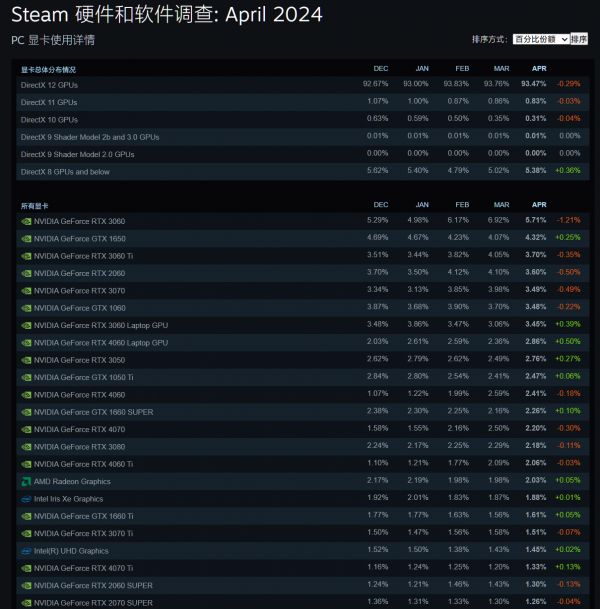Click NVIDIA icon beside GTX 1660 SUPER
Viewport: 600px width, 609px height.
[26, 412]
